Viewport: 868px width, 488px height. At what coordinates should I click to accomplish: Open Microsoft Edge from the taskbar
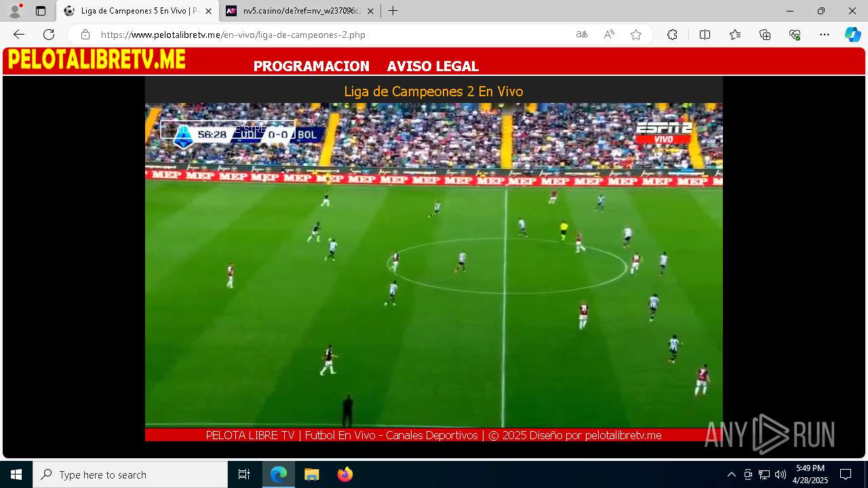pyautogui.click(x=279, y=474)
